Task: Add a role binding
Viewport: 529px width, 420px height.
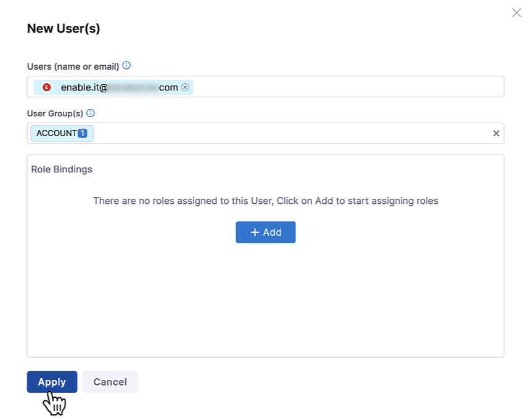Action: [266, 232]
